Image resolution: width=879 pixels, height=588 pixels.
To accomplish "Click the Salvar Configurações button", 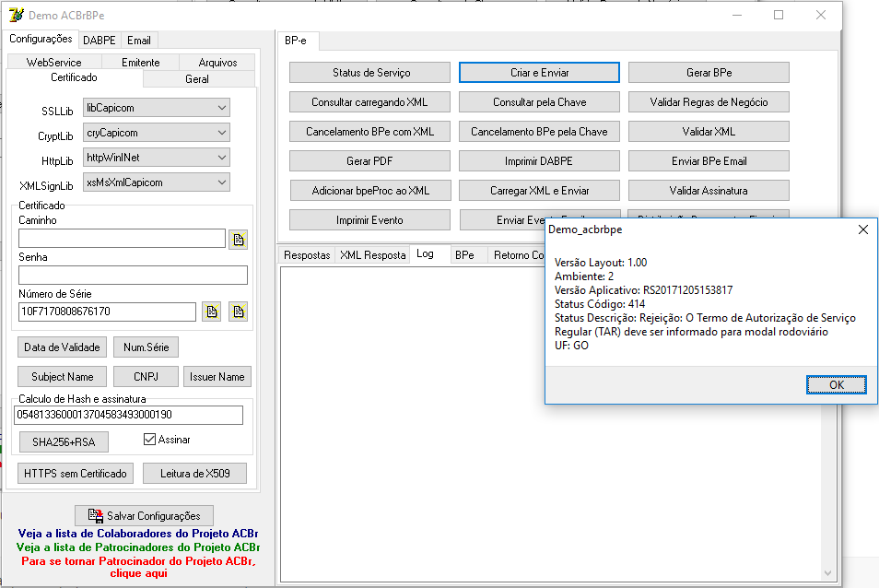I will tap(144, 516).
